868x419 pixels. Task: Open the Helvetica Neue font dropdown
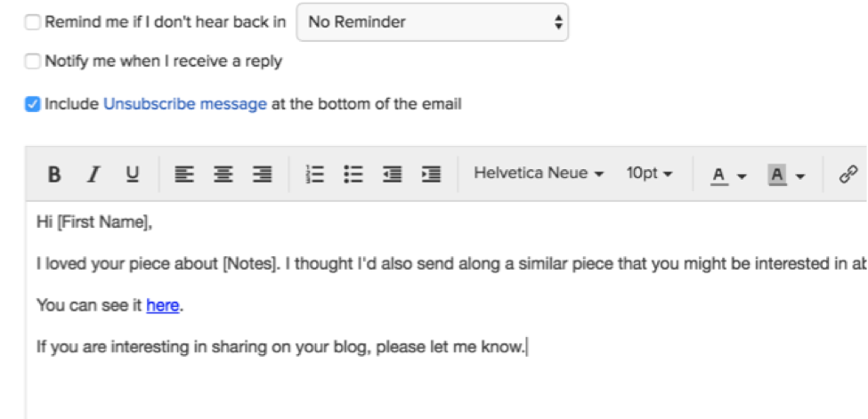click(539, 173)
